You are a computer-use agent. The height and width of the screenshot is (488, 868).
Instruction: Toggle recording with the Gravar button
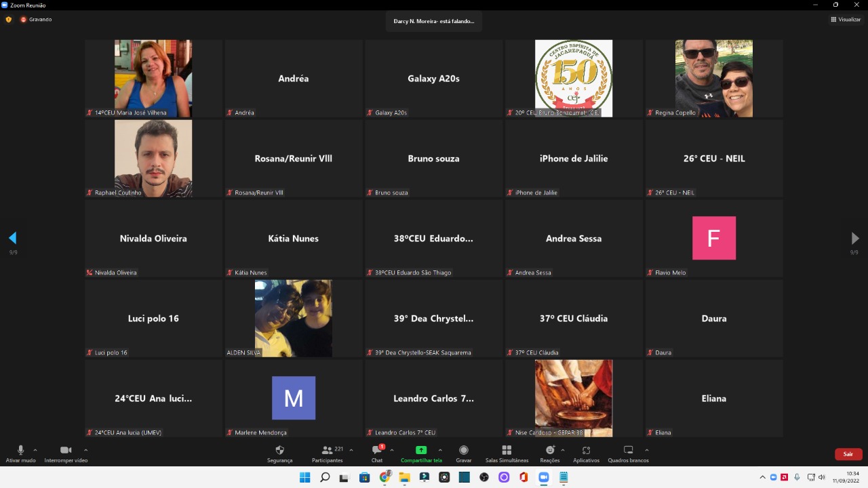pyautogui.click(x=463, y=453)
